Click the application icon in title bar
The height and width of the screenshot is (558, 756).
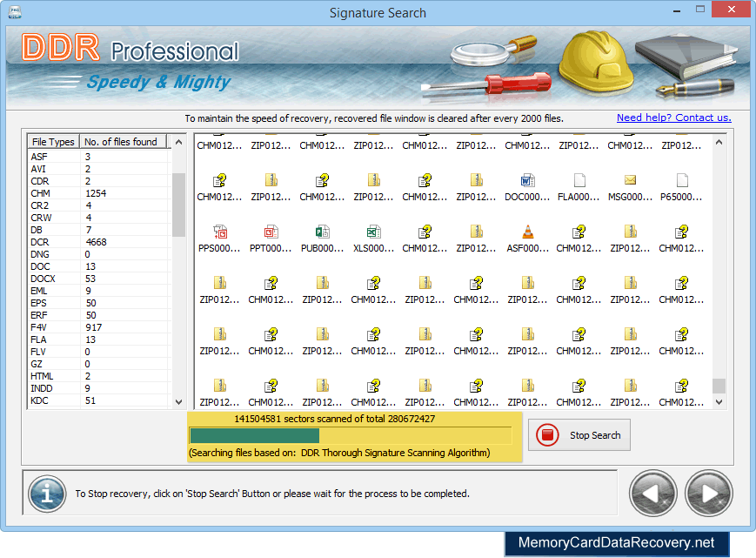point(15,11)
